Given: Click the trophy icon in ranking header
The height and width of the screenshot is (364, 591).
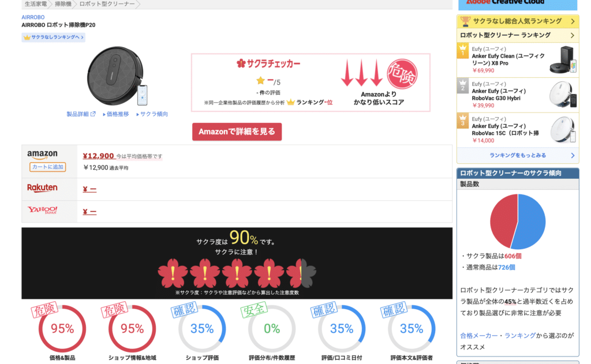Looking at the screenshot, I should click(465, 21).
